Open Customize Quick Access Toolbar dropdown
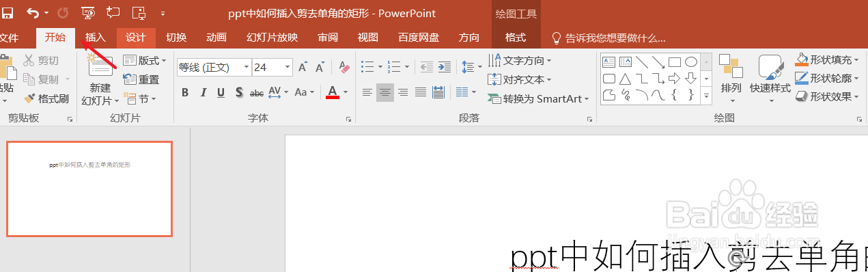Image resolution: width=868 pixels, height=272 pixels. coord(163,13)
